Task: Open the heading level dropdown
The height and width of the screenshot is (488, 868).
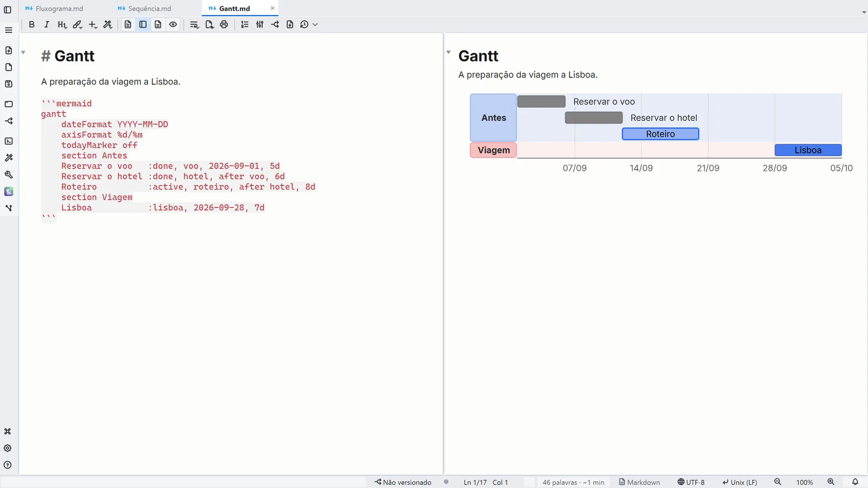Action: click(x=62, y=24)
